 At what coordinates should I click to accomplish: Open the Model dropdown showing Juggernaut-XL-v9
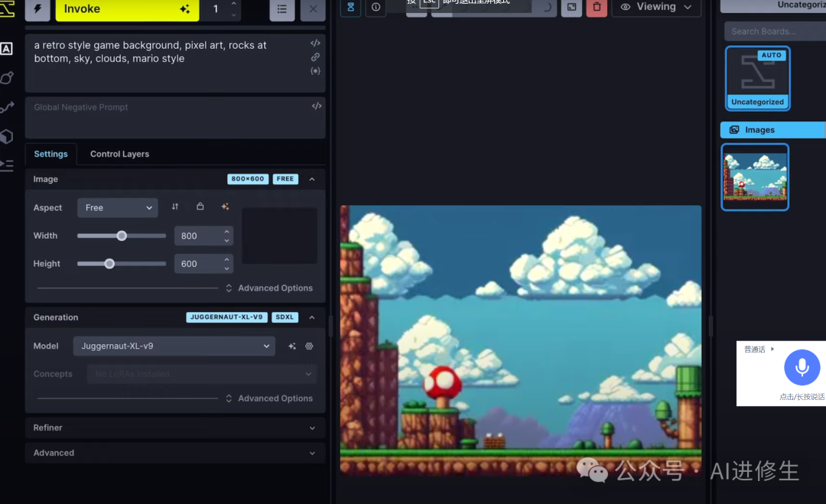point(174,346)
